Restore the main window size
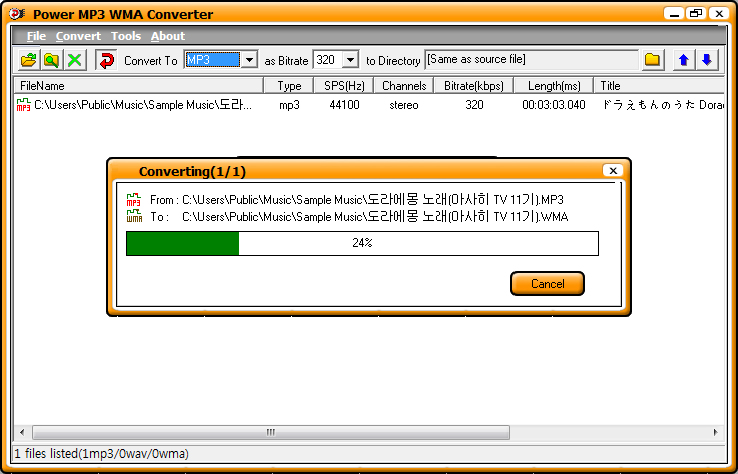738x474 pixels. [696, 14]
